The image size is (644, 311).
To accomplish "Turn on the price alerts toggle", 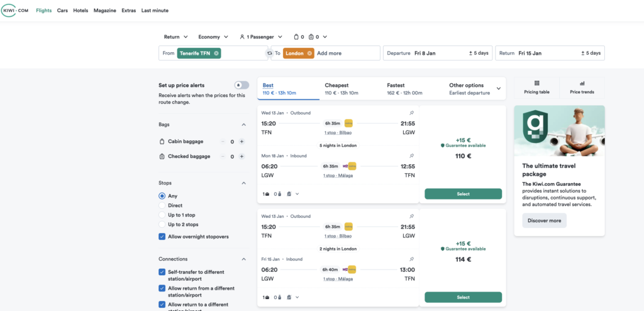I will tap(241, 85).
